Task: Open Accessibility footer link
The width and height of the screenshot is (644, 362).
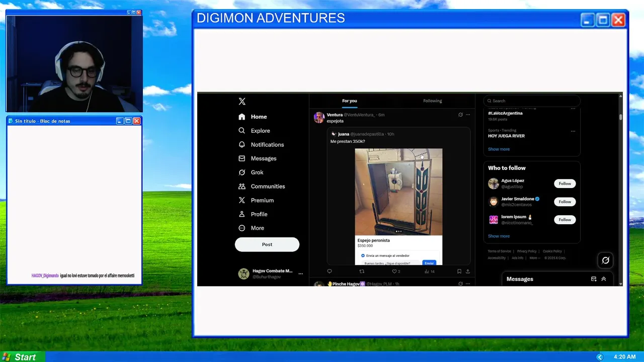Action: click(x=497, y=258)
